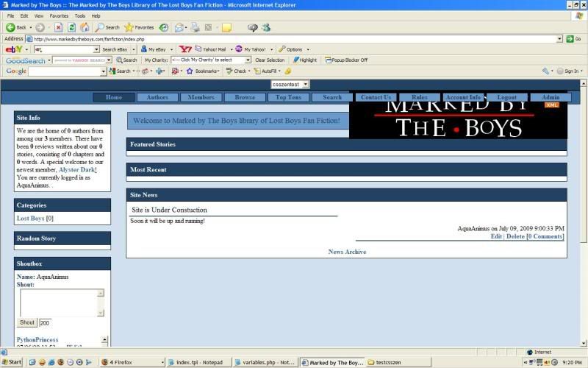Open the Google toolbar wrench settings
This screenshot has height=368, width=588.
tap(545, 71)
